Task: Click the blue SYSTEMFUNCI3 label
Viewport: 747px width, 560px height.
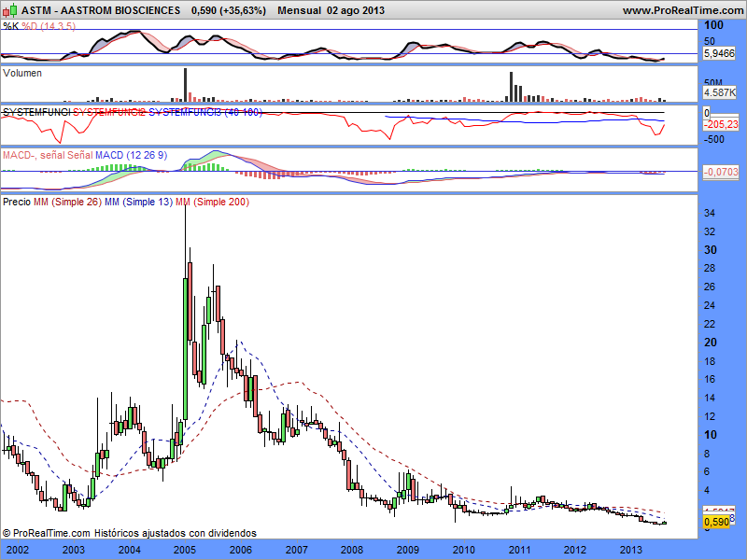Action: point(205,112)
